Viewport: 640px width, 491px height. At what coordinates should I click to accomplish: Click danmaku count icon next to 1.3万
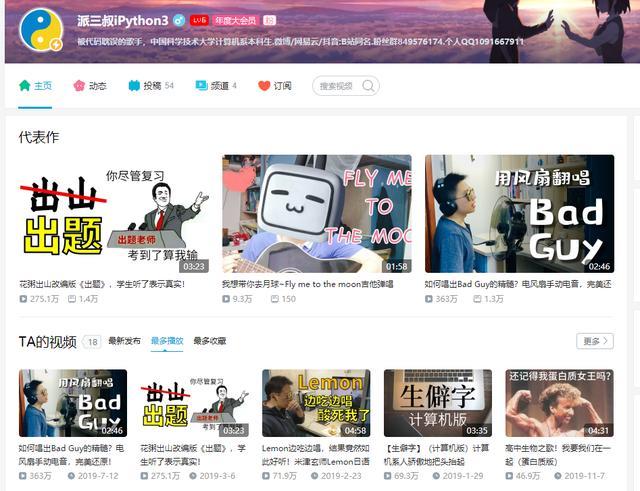pos(477,299)
